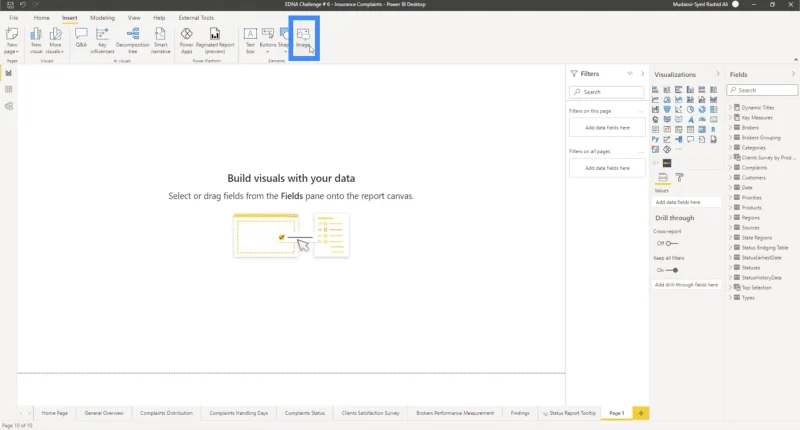Select the R script visual icon
Image resolution: width=800 pixels, height=430 pixels.
coord(713,129)
